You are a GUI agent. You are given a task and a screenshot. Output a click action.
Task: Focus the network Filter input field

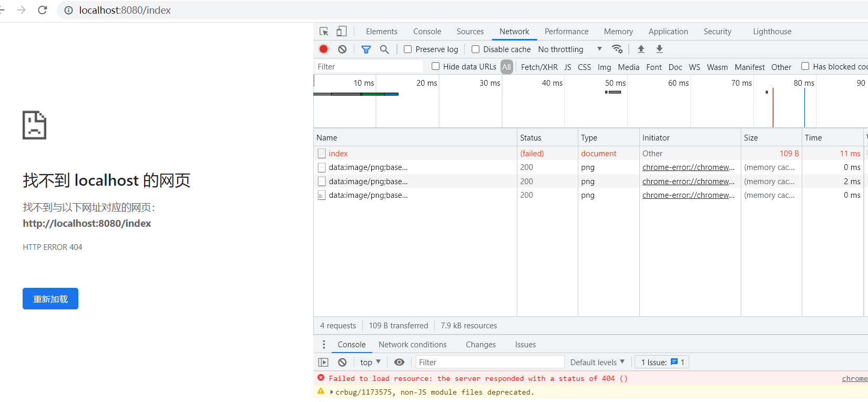point(369,66)
